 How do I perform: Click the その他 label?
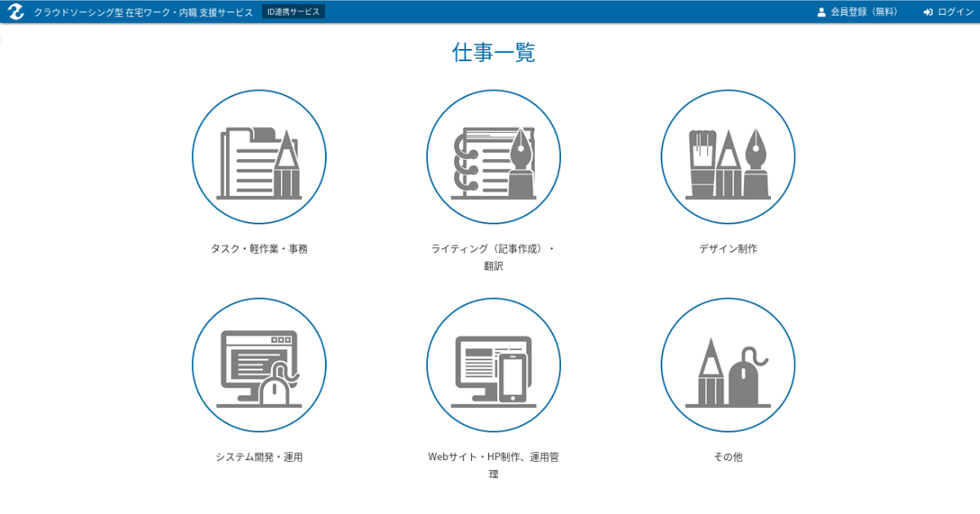point(728,457)
